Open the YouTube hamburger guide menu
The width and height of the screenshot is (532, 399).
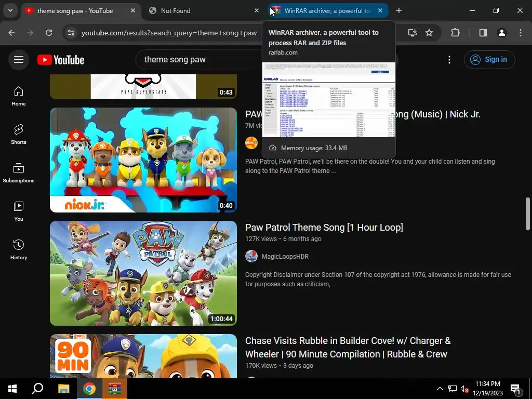pyautogui.click(x=19, y=60)
